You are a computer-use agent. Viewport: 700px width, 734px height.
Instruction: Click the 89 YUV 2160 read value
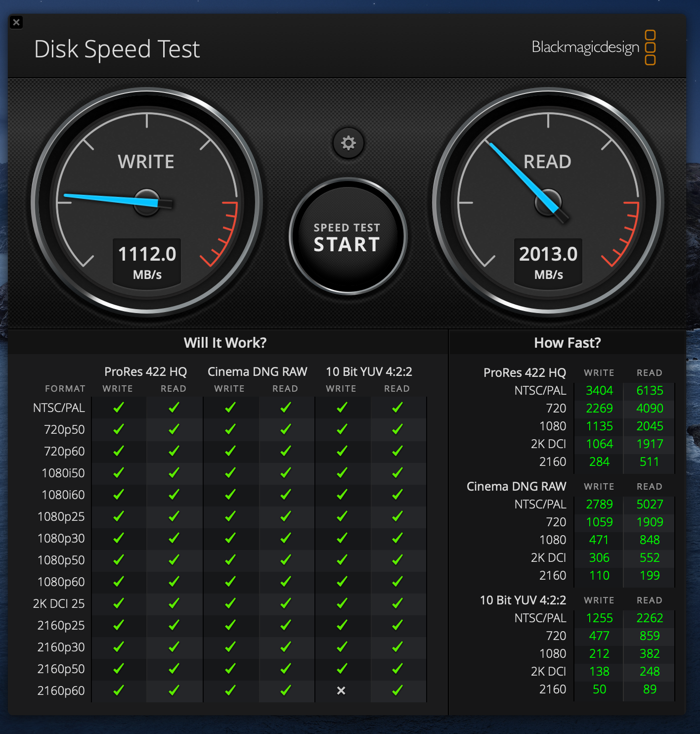coord(650,689)
